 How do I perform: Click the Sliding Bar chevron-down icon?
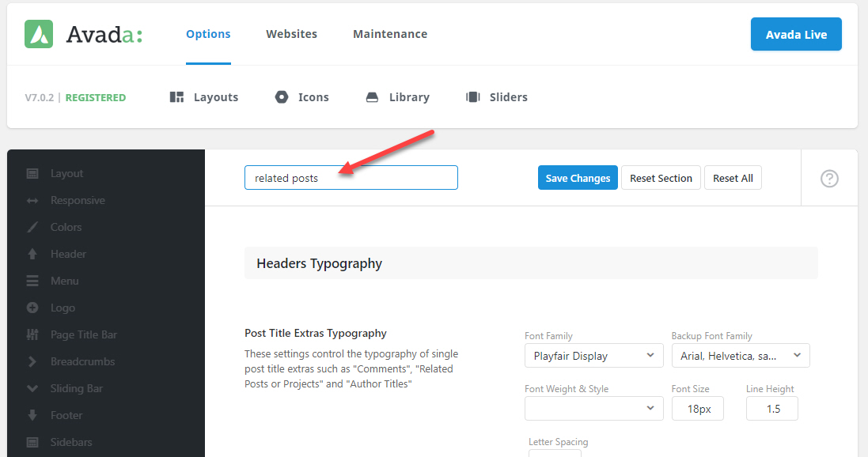pos(32,388)
